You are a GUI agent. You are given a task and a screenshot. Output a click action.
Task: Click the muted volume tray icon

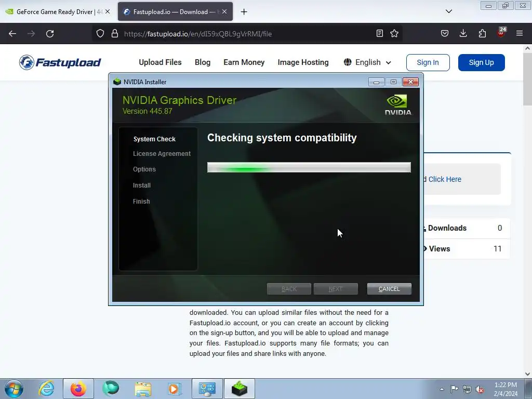coord(480,389)
